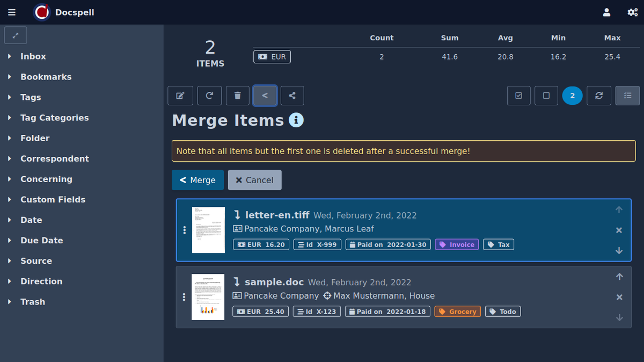Screen dimensions: 644x362
Task: Expand the Correspondent section
Action: [54, 158]
